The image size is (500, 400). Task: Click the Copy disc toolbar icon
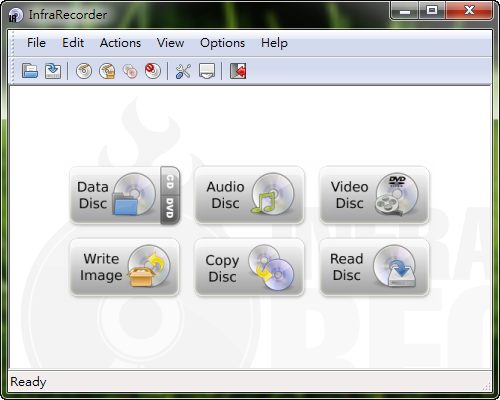tap(130, 71)
